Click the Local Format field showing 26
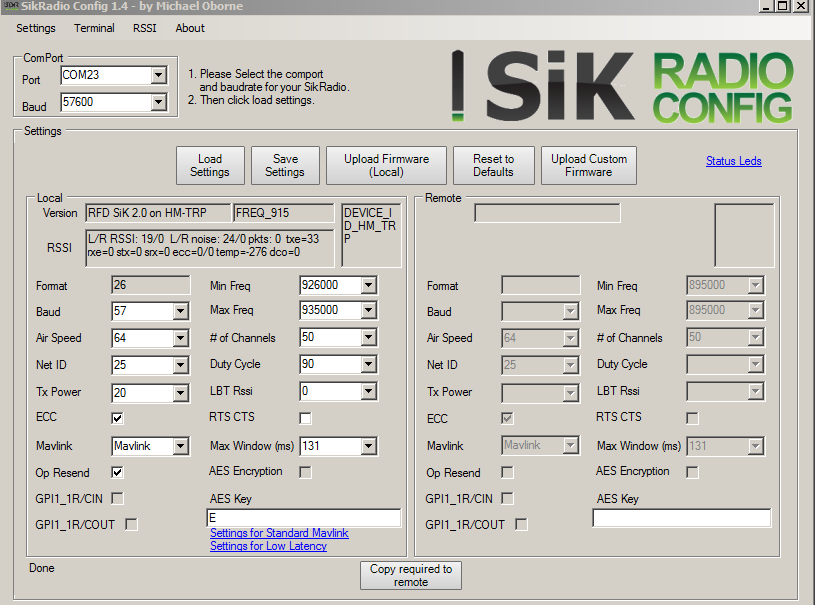 click(151, 285)
